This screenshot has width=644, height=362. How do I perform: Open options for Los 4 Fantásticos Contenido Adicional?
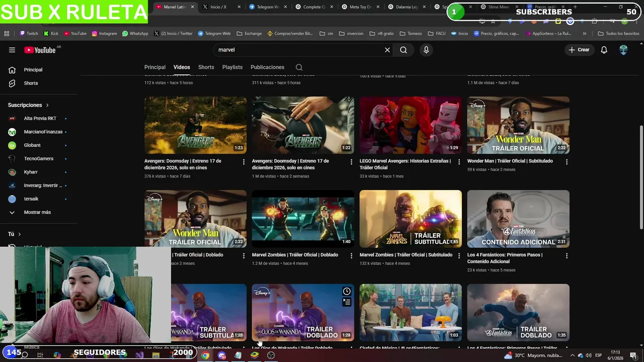(567, 255)
